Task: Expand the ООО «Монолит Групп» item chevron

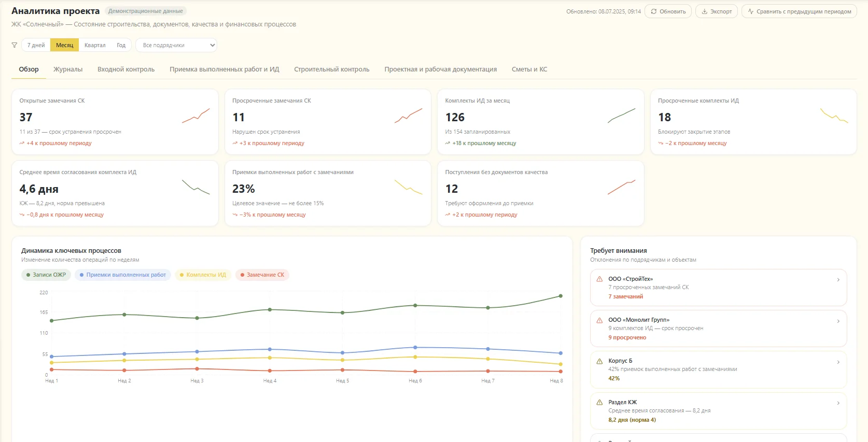Action: [x=838, y=321]
